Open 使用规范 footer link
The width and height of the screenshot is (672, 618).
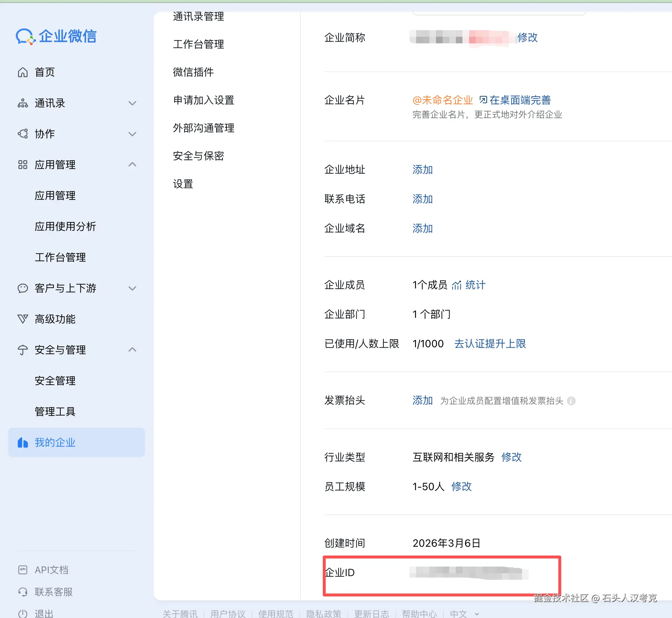click(276, 614)
